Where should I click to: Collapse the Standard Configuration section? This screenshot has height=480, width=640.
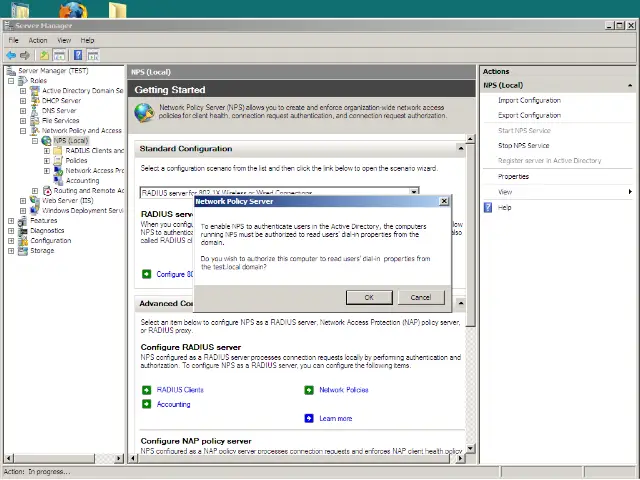point(460,149)
